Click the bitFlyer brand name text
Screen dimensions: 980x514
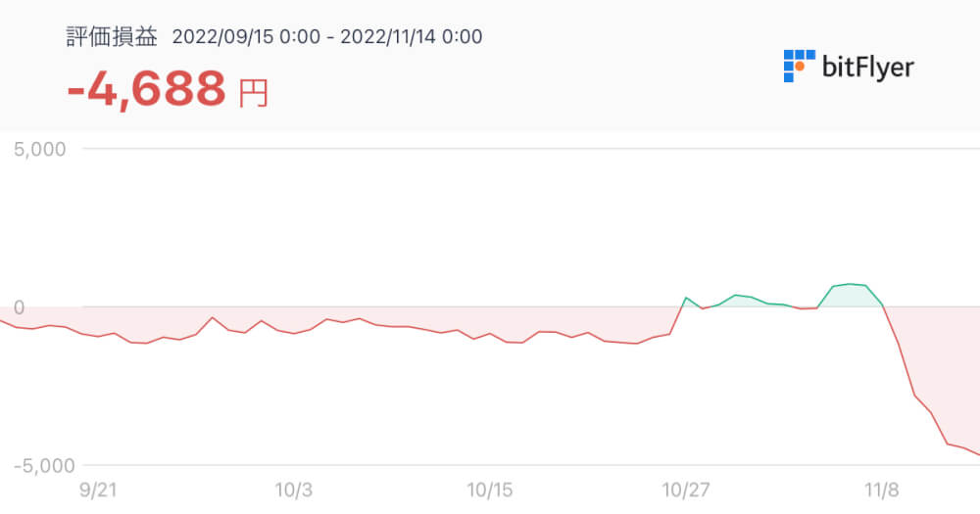(x=868, y=67)
